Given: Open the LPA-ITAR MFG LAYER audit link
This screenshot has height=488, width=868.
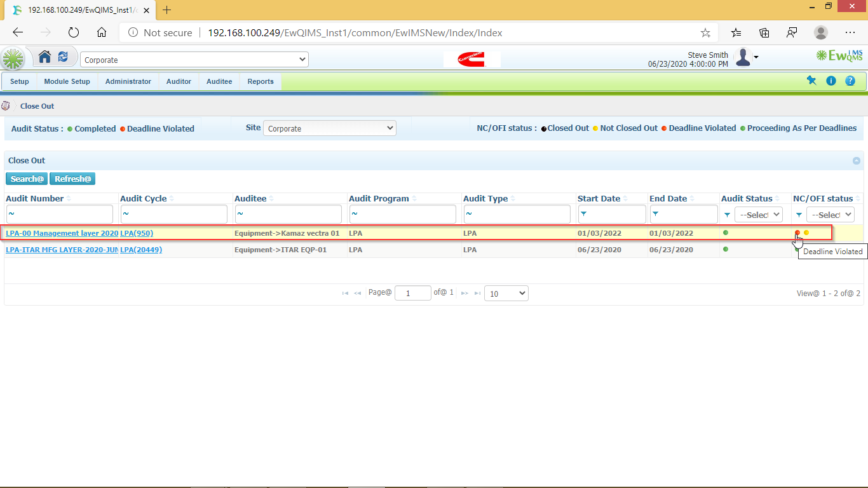Looking at the screenshot, I should pos(62,250).
